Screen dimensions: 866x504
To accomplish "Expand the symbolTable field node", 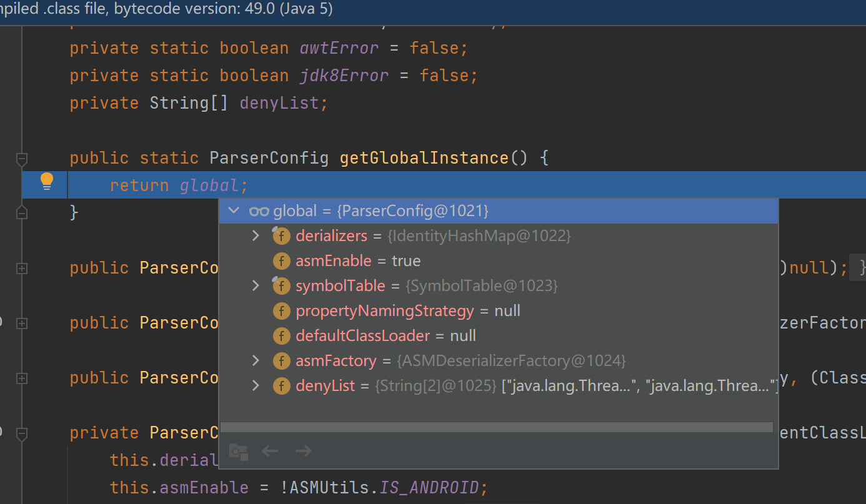I will click(x=255, y=286).
